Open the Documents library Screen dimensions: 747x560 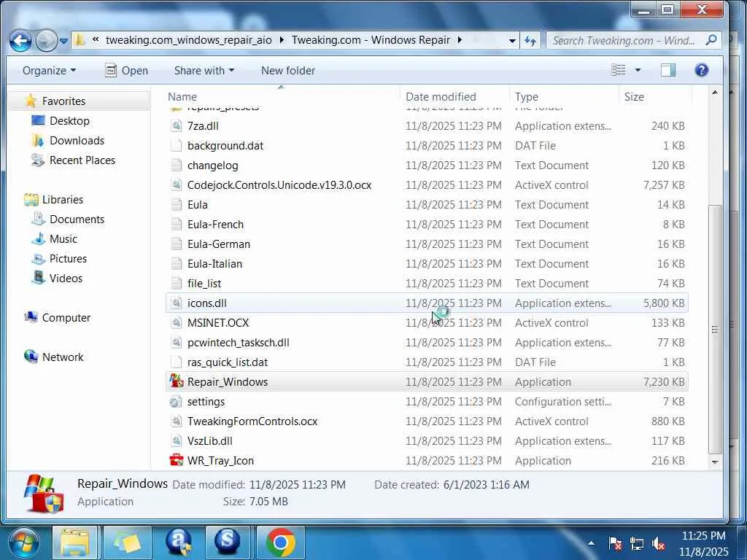tap(77, 219)
